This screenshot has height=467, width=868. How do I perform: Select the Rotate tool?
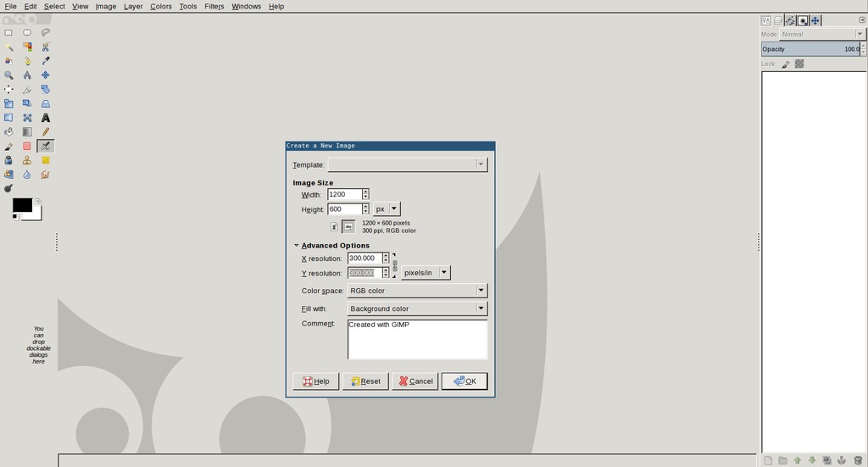[46, 89]
